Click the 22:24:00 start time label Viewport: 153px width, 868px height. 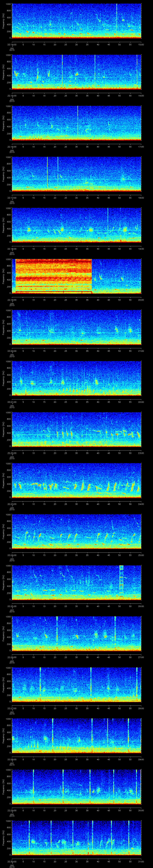coord(12,555)
